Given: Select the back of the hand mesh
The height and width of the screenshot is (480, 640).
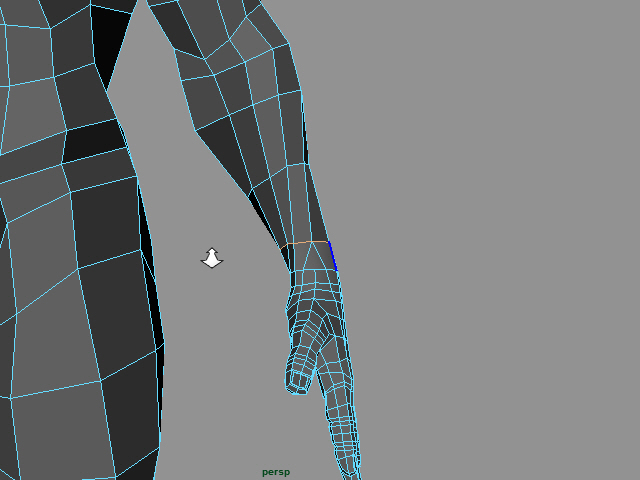Looking at the screenshot, I should (x=318, y=290).
